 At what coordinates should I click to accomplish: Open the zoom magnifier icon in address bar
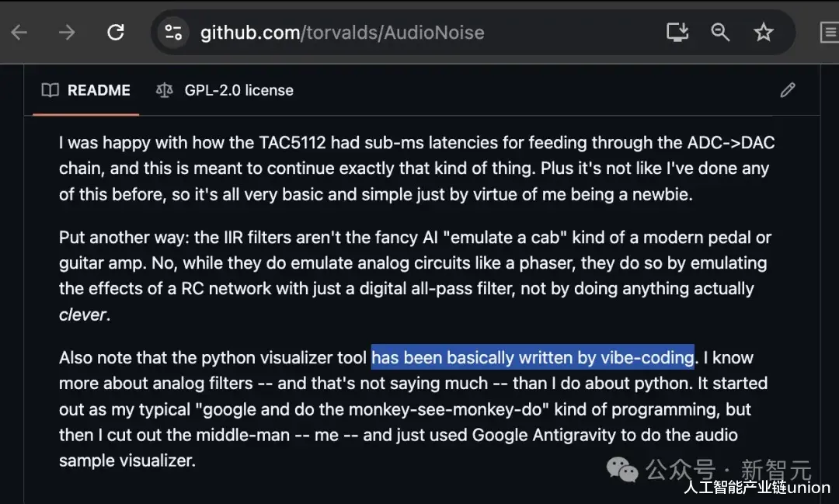721,33
